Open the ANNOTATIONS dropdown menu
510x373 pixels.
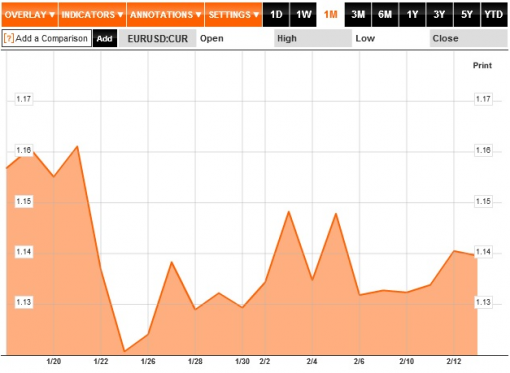click(x=165, y=15)
